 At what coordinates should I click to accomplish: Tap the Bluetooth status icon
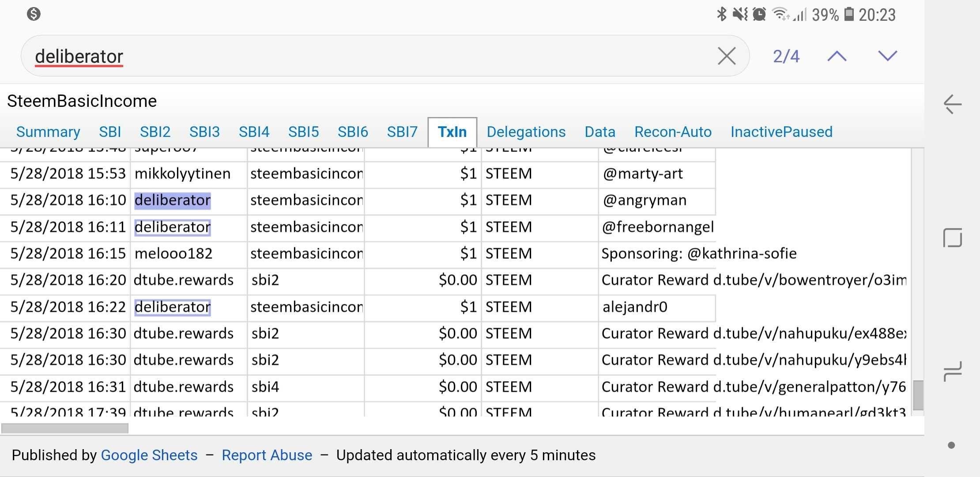[721, 14]
